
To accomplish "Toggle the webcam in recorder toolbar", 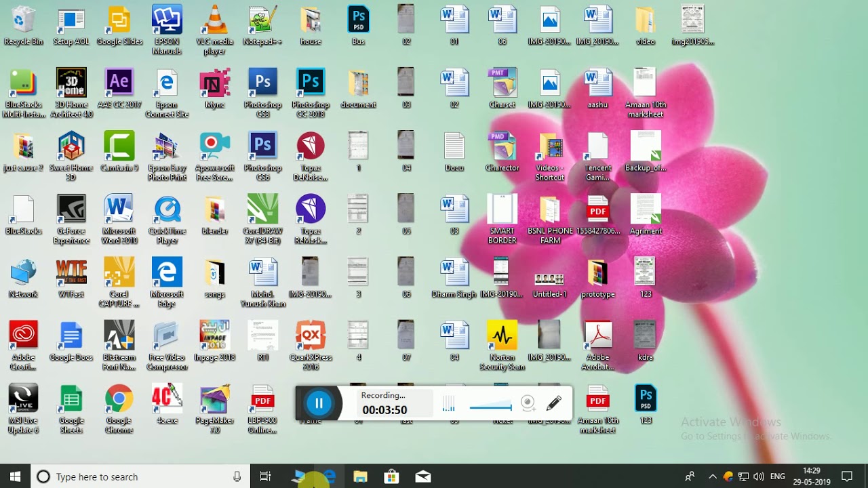I will tap(528, 404).
